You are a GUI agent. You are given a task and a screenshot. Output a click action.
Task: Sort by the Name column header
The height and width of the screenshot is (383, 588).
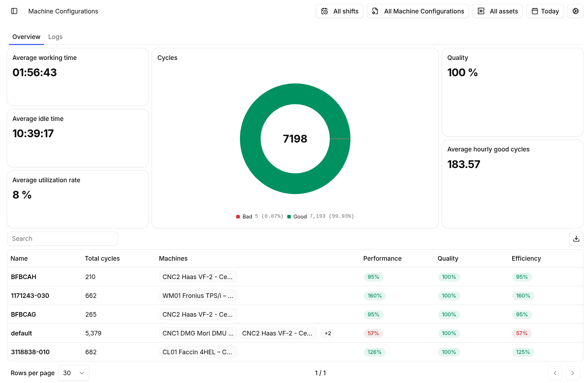(19, 259)
